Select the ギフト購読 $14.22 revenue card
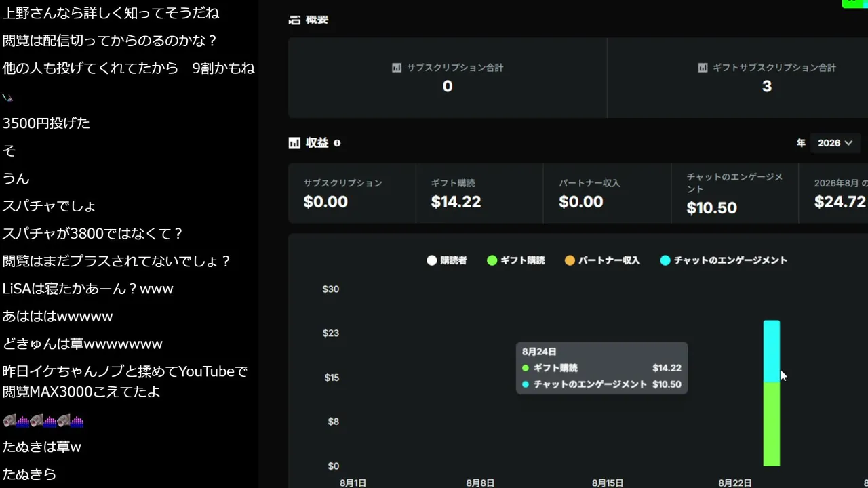This screenshot has width=868, height=488. tap(479, 193)
